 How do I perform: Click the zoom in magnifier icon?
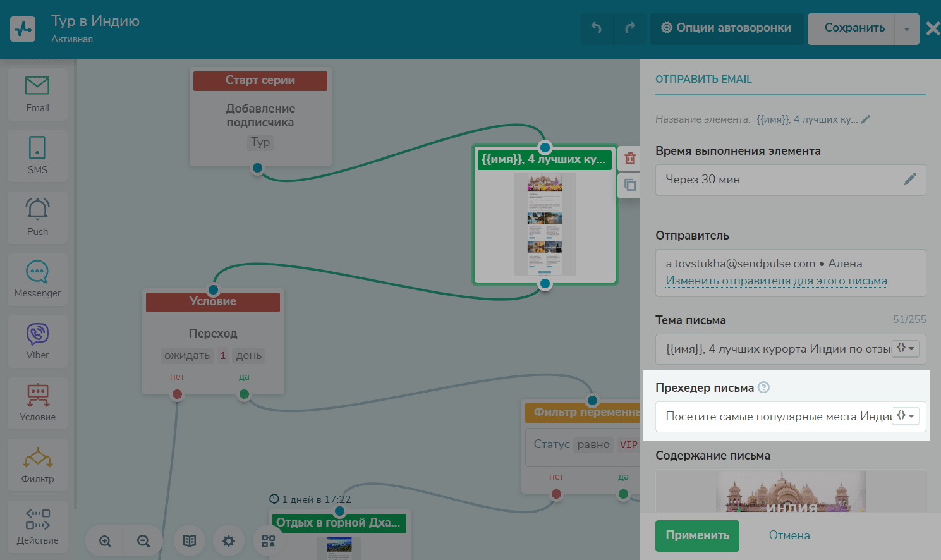coord(105,541)
